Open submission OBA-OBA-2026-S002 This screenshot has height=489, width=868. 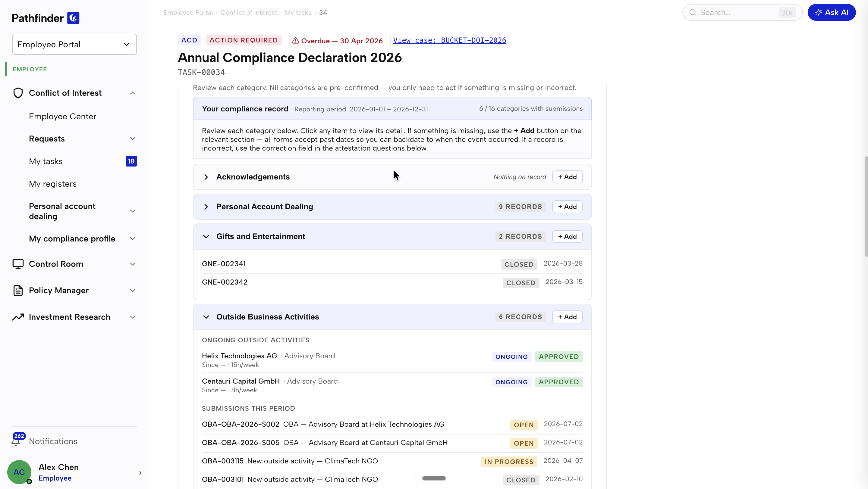click(392, 424)
